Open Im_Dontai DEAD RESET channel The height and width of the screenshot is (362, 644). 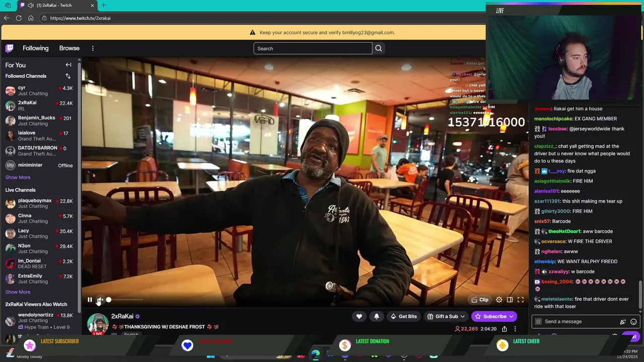pos(39,264)
